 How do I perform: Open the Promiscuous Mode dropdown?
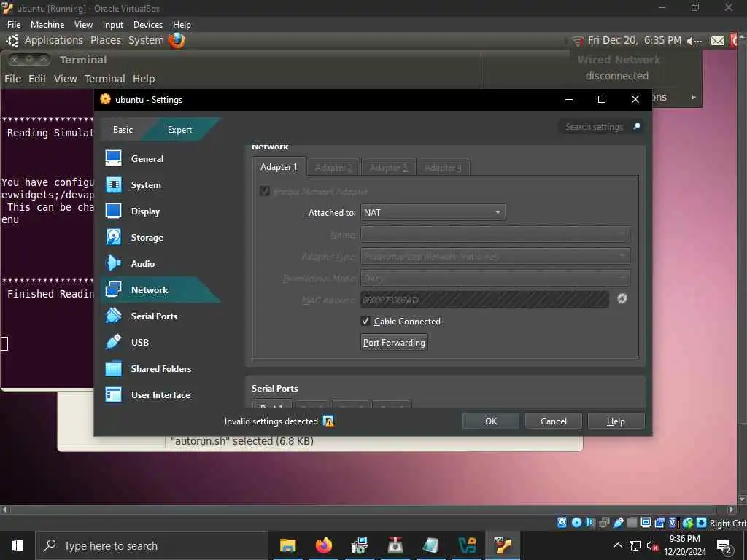click(x=495, y=278)
